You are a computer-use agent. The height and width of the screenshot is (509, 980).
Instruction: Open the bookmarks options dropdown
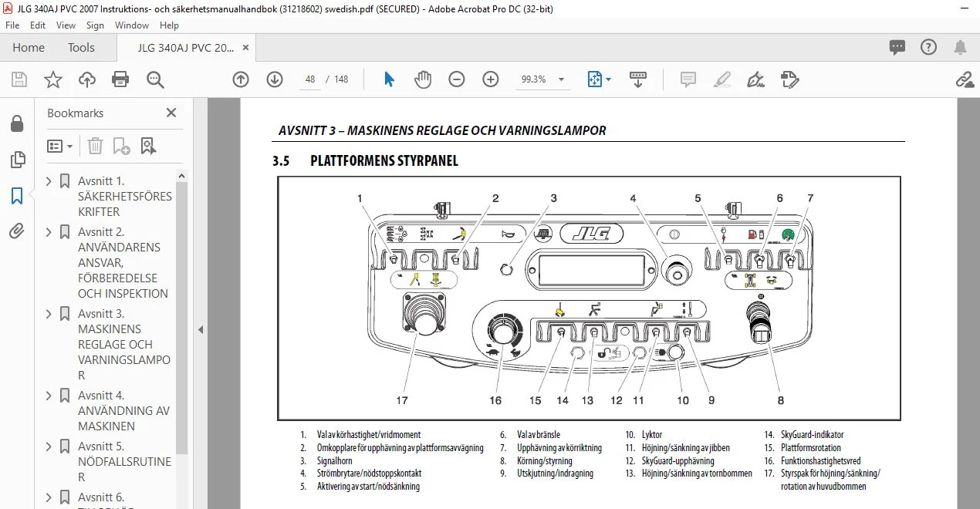[59, 146]
